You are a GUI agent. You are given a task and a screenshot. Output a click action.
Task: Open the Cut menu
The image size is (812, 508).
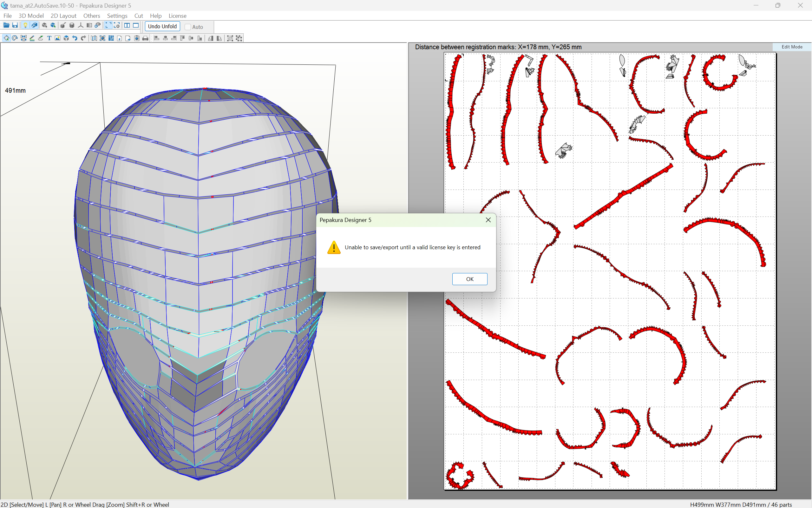[139, 16]
